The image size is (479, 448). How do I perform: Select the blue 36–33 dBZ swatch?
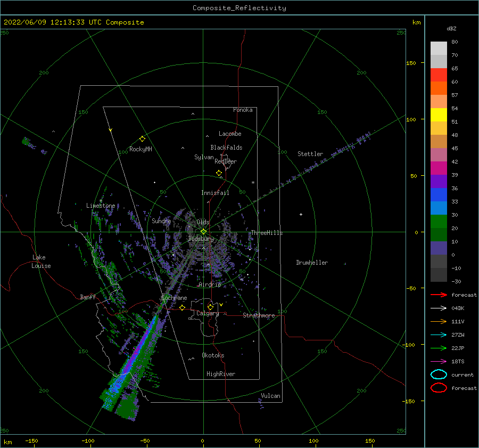tap(439, 195)
